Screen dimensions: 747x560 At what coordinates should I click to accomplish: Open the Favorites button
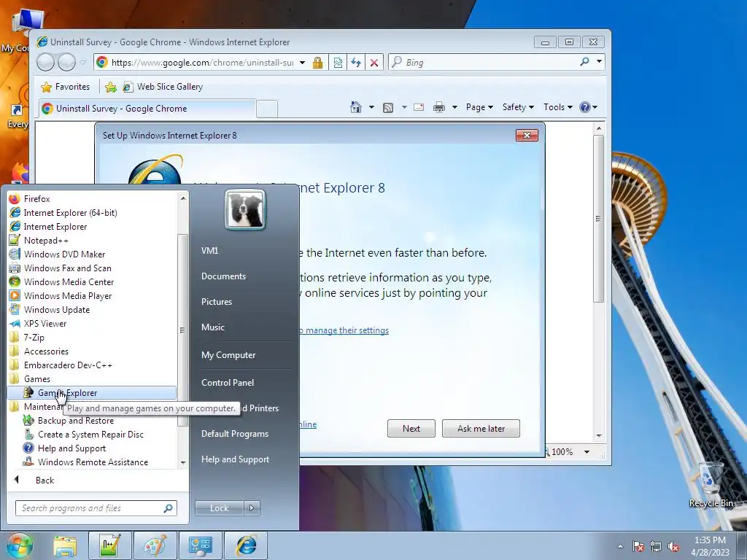point(65,87)
